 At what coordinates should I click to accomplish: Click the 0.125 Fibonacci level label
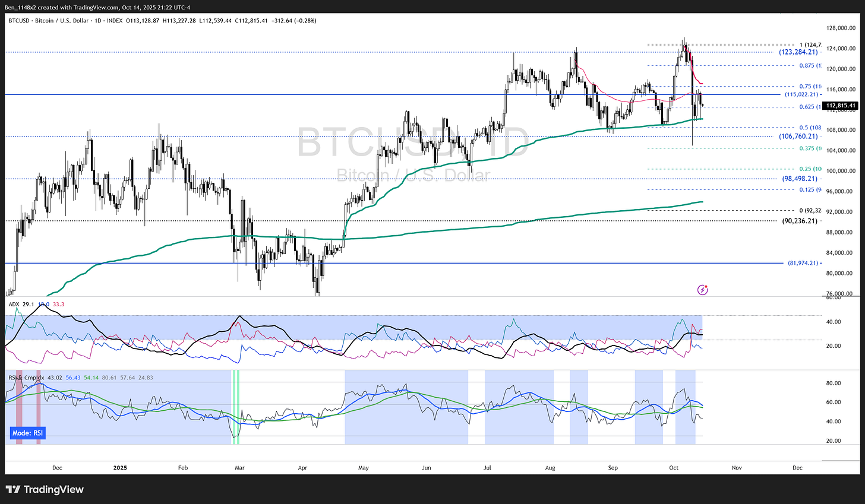point(810,190)
